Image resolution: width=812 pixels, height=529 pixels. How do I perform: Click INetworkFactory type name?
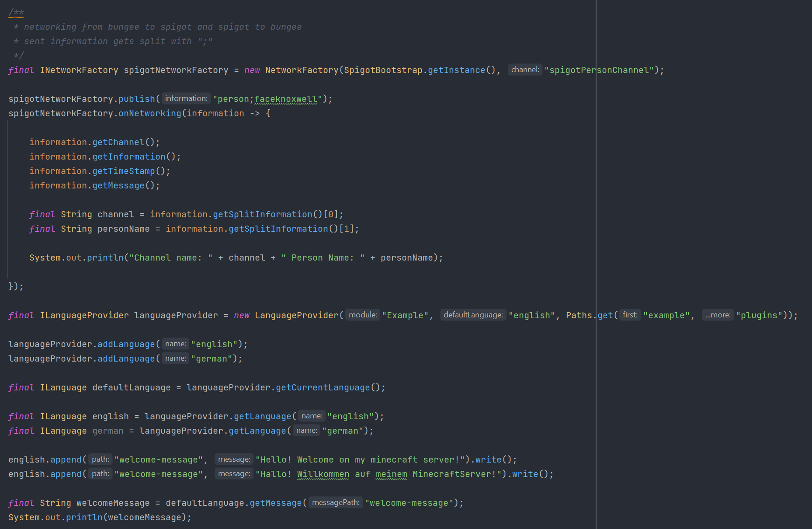point(79,70)
